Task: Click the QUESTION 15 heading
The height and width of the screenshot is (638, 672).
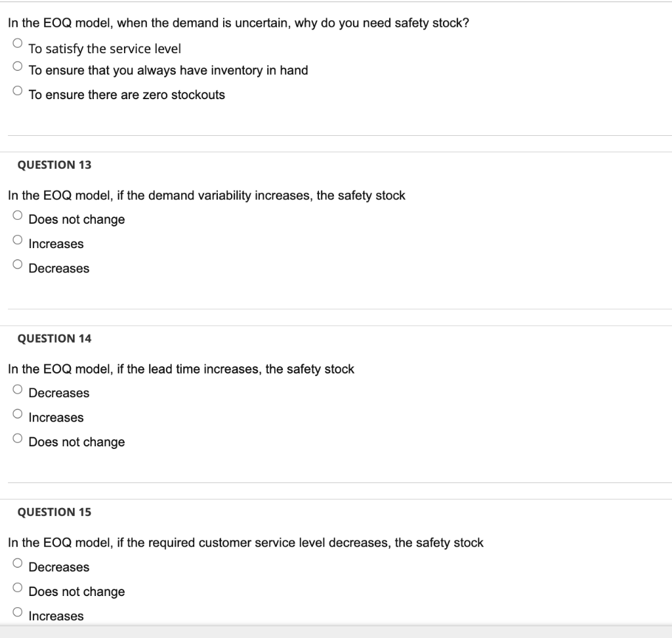Action: coord(54,513)
